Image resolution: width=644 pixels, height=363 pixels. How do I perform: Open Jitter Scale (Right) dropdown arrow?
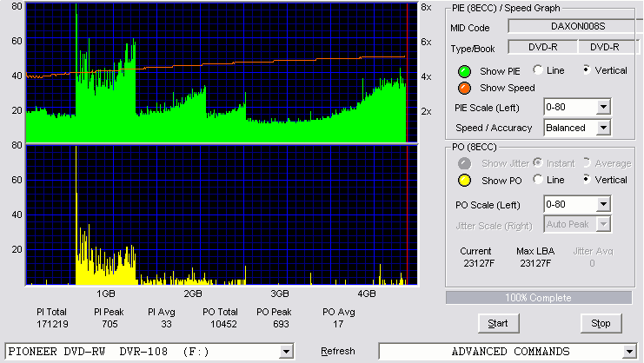coord(603,224)
